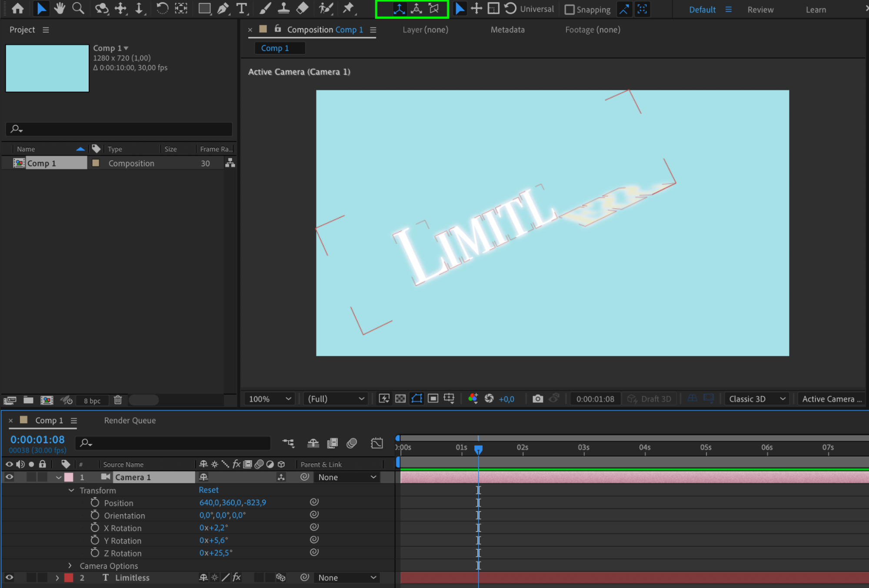Screen dimensions: 869x588
Task: Click the trash delete icon in Project panel
Action: tap(118, 400)
